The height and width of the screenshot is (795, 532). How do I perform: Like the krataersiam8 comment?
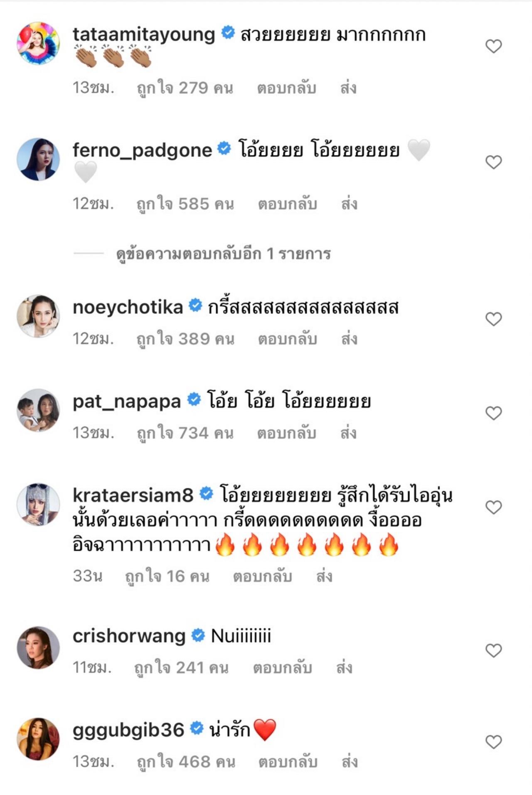point(493,507)
